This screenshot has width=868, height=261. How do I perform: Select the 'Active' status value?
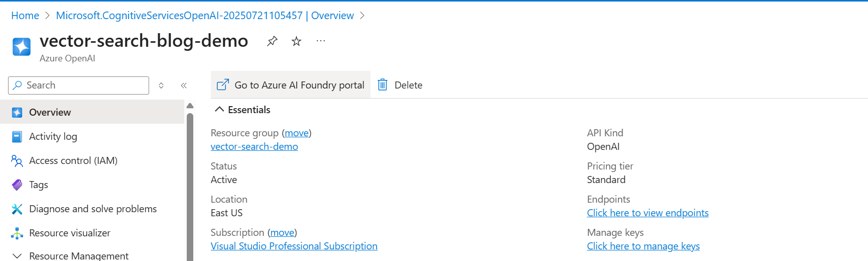point(224,180)
